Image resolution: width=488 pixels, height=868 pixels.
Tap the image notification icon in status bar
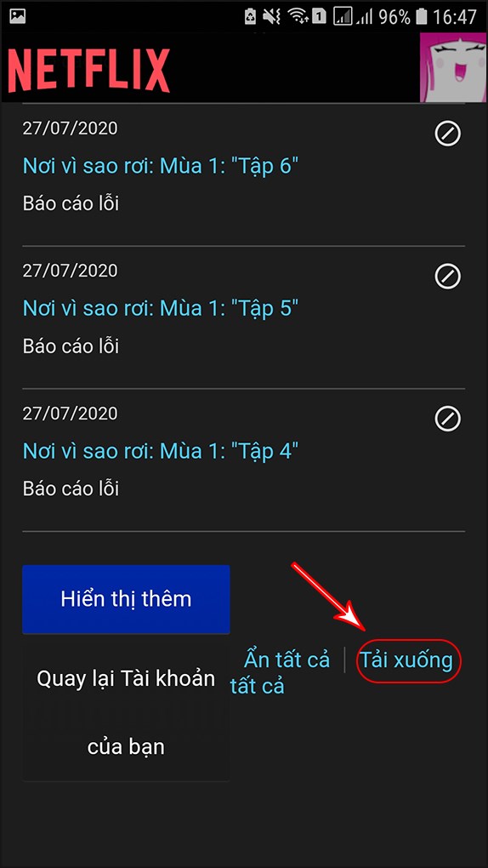coord(18,17)
